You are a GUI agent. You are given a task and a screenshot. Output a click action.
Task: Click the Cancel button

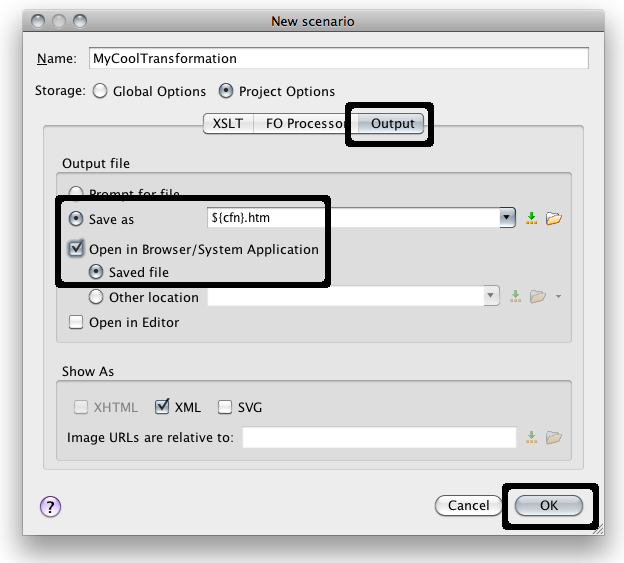(x=468, y=506)
